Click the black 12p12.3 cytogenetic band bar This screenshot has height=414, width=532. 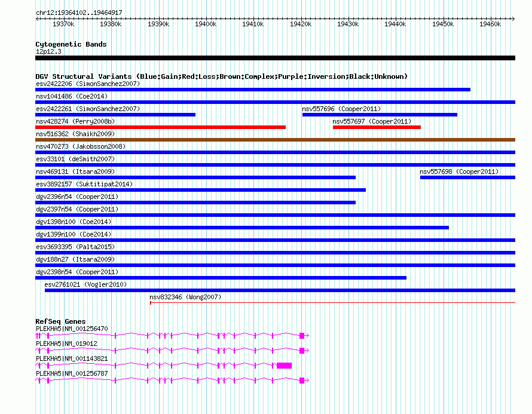tap(275, 58)
